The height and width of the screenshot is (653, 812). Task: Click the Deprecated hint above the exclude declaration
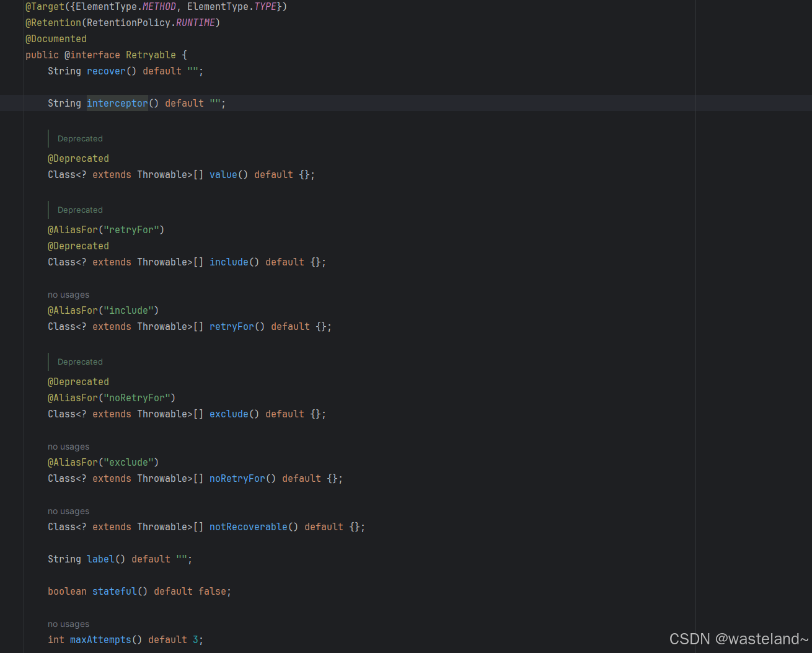click(80, 362)
